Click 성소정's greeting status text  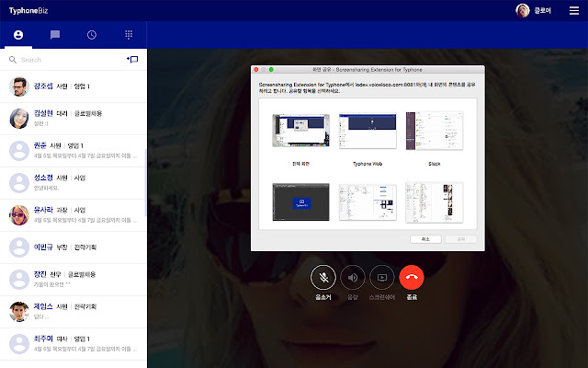(x=46, y=188)
